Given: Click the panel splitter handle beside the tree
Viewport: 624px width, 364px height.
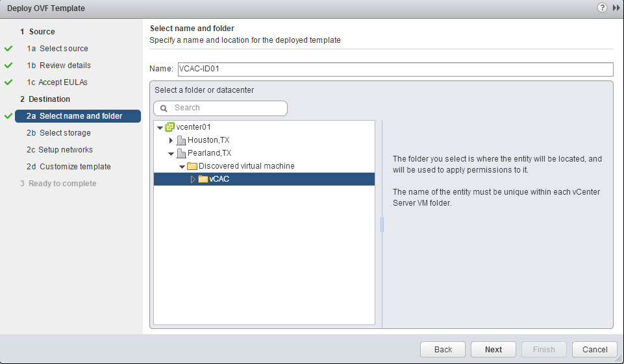Looking at the screenshot, I should [382, 224].
